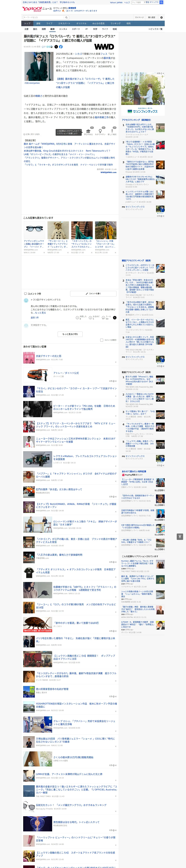Click the 共感した smiley reaction

tap(78, 317)
